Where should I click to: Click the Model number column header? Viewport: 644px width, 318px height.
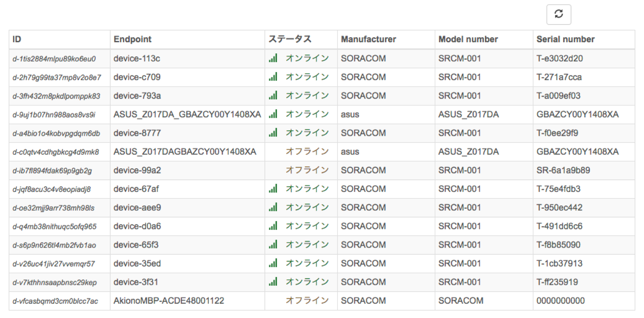[x=484, y=39]
